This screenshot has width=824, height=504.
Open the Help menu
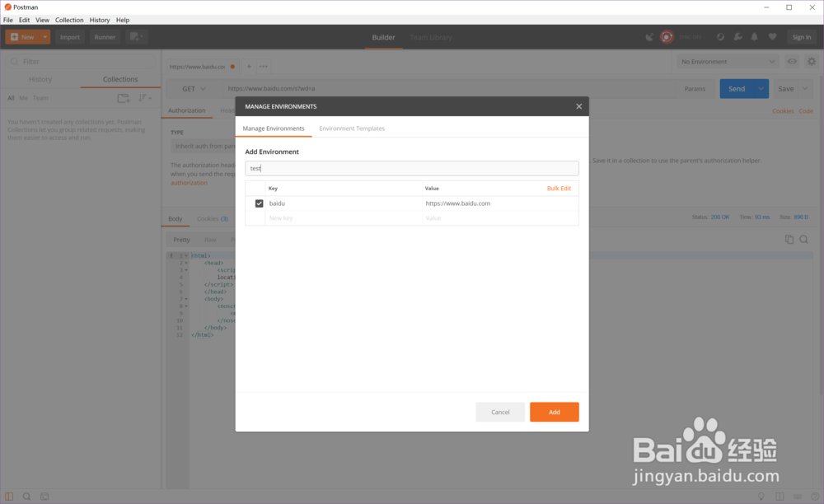123,20
